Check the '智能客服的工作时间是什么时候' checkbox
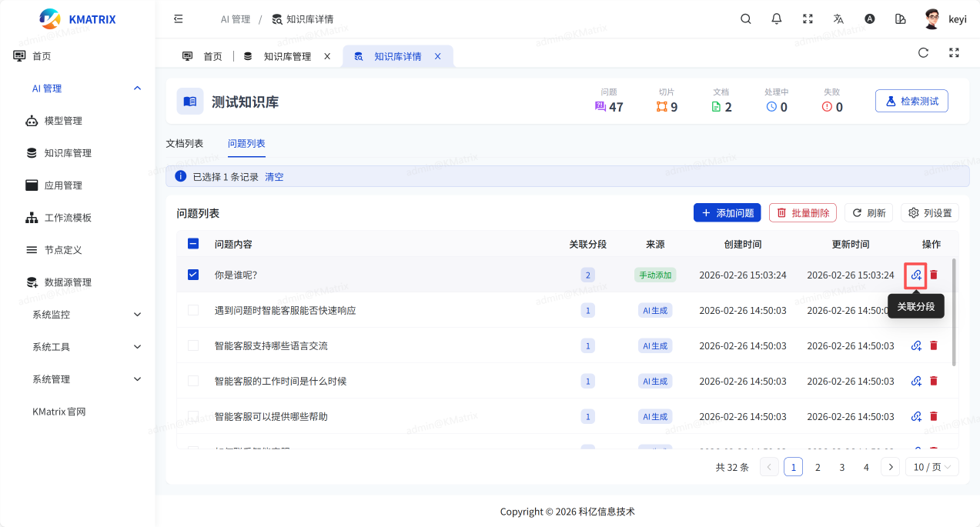Screen dimensions: 980x527 click(193, 381)
